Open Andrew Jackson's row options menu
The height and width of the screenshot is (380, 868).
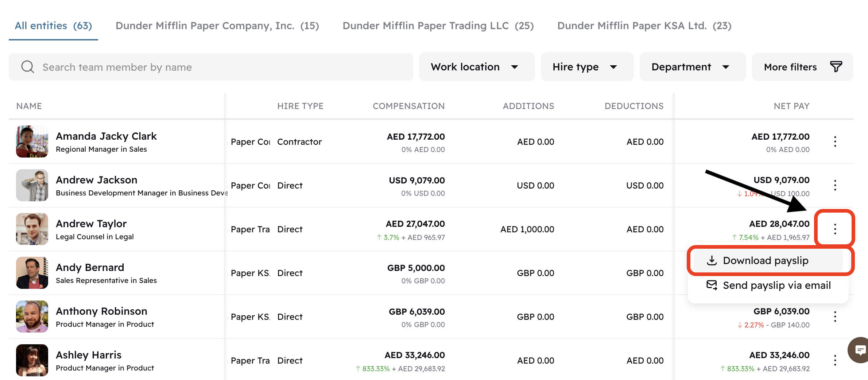835,185
